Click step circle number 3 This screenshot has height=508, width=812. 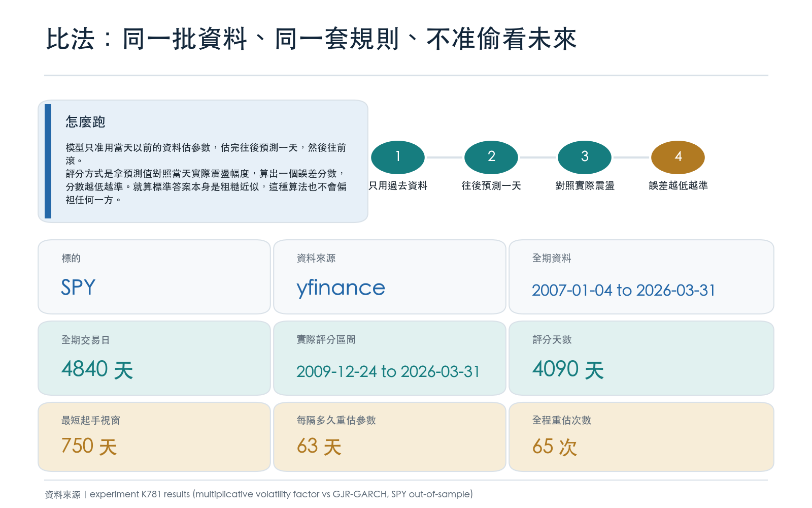pyautogui.click(x=585, y=157)
